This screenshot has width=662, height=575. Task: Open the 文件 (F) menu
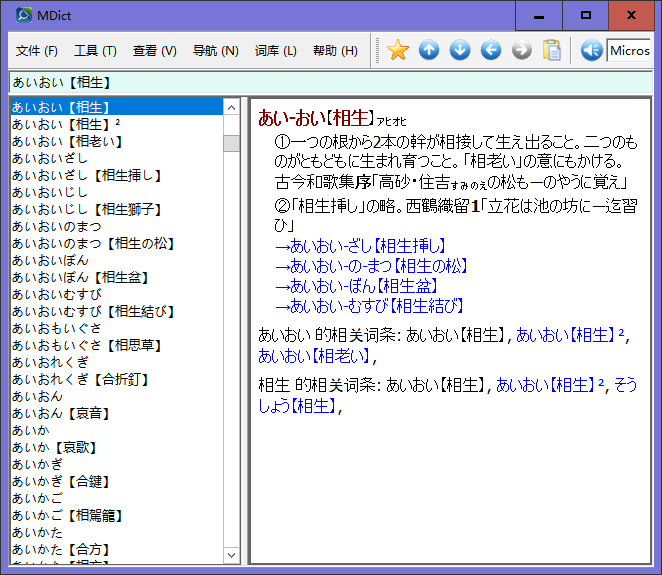[x=37, y=51]
